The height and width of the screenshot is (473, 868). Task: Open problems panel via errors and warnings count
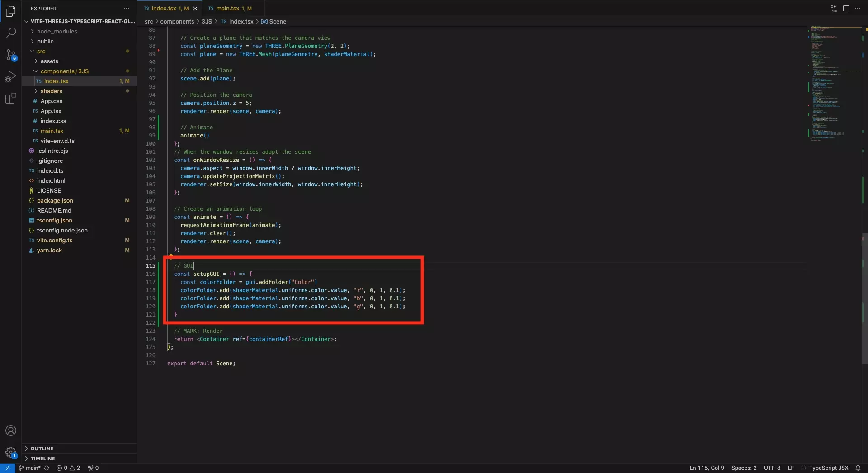coord(68,468)
